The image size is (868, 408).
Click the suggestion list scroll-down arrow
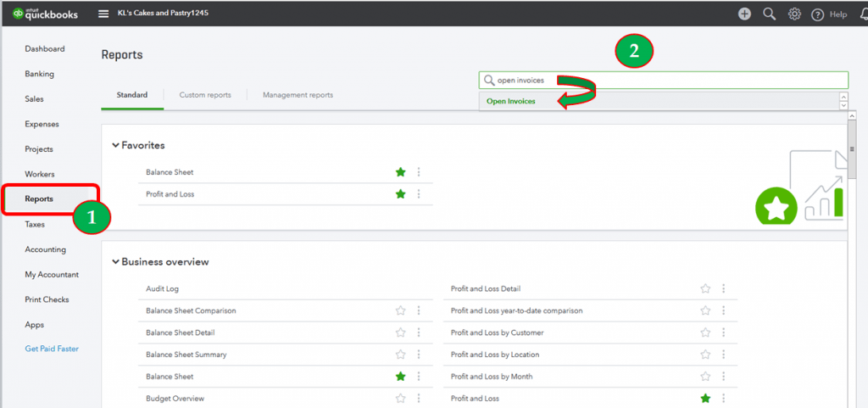843,106
